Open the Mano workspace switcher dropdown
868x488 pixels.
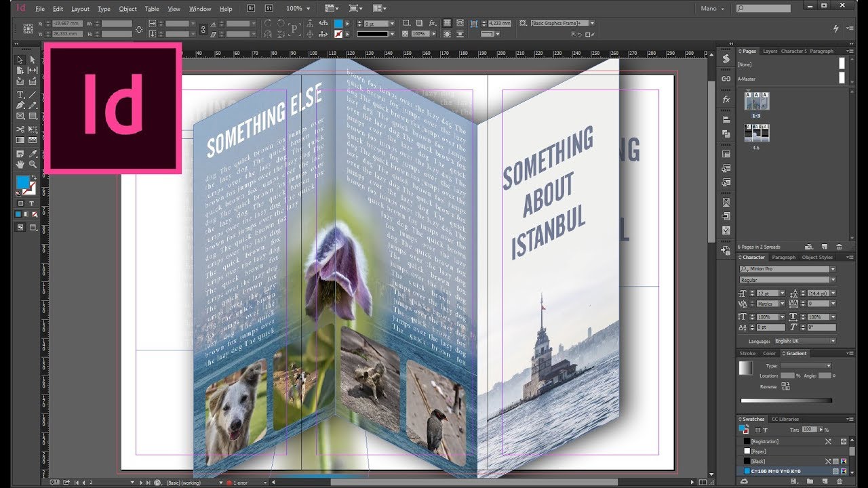713,9
